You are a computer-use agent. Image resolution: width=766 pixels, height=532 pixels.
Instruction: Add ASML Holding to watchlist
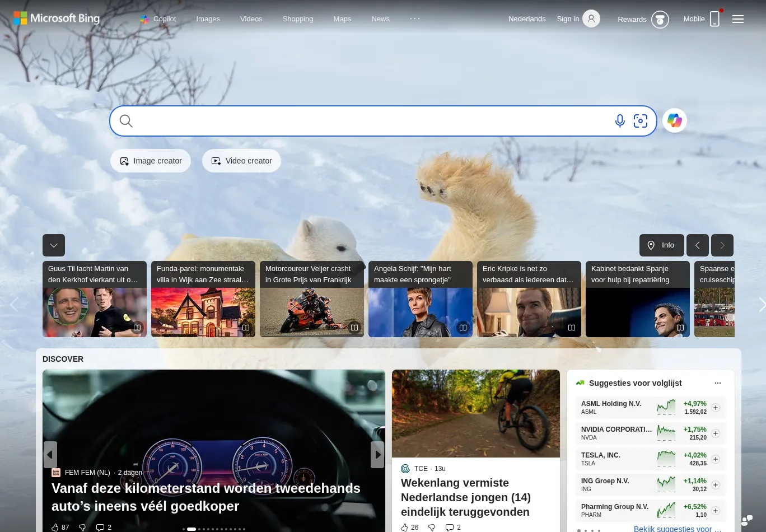click(716, 408)
